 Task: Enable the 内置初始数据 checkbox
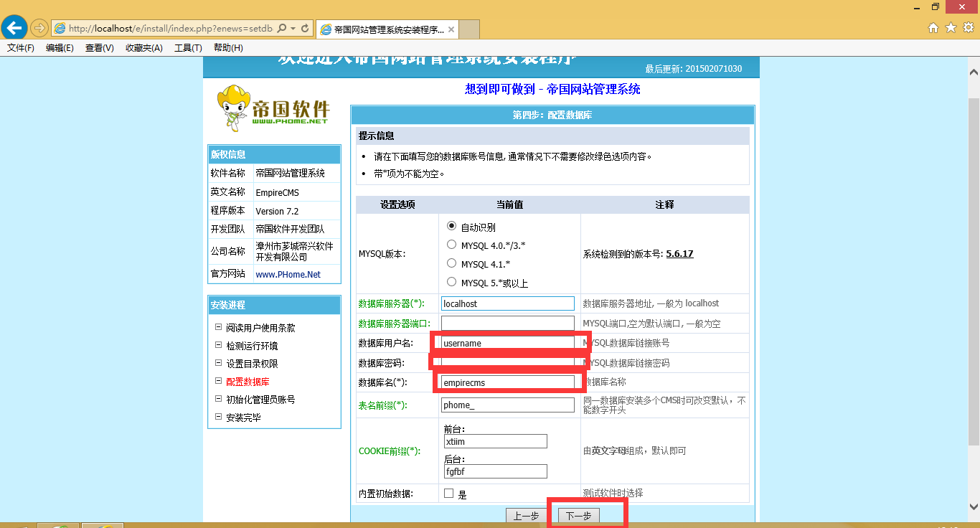tap(449, 494)
